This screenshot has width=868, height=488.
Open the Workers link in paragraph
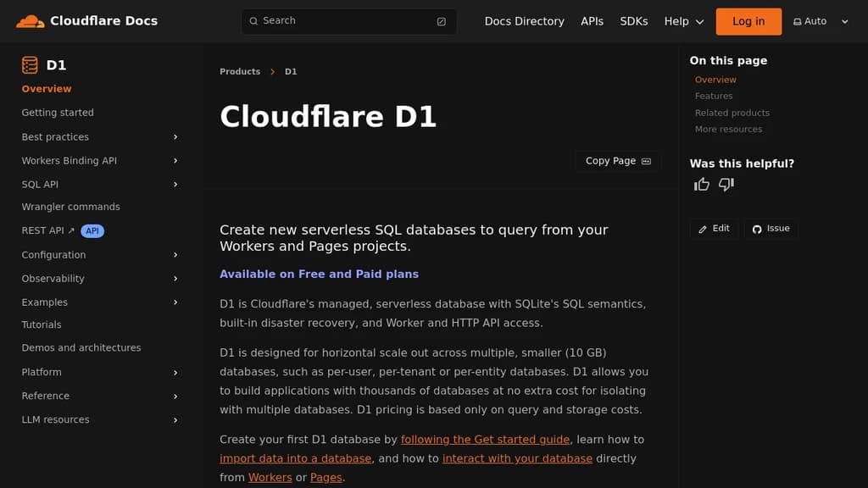[270, 478]
